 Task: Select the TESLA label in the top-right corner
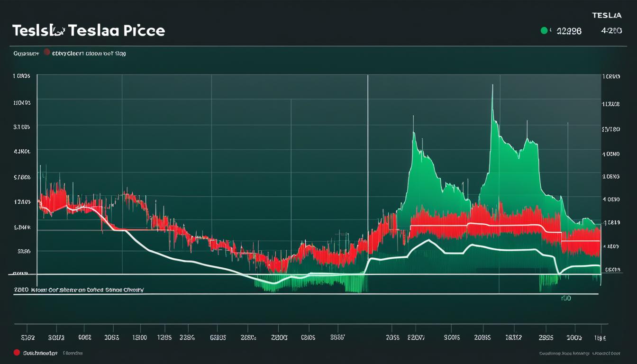[x=607, y=15]
